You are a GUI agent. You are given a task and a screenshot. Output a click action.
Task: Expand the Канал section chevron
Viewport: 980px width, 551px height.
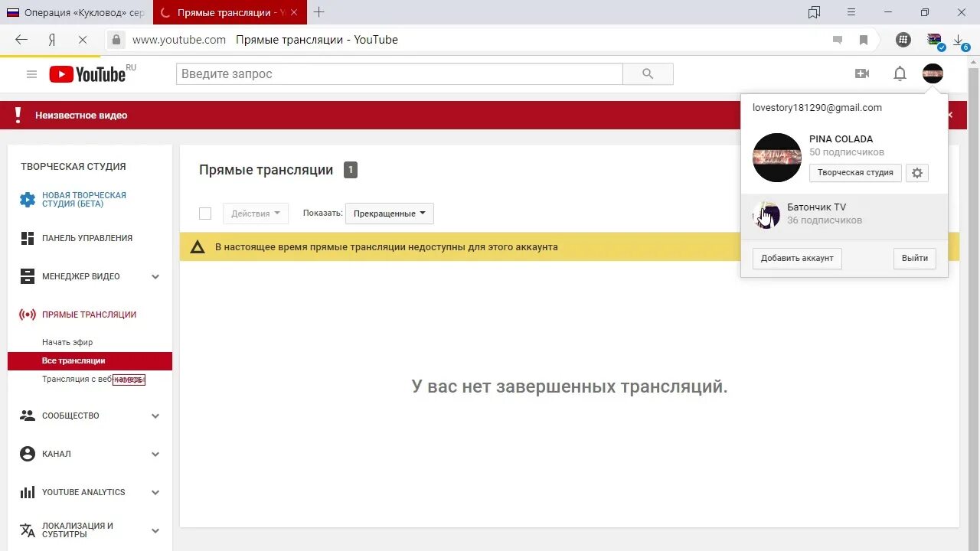click(155, 455)
